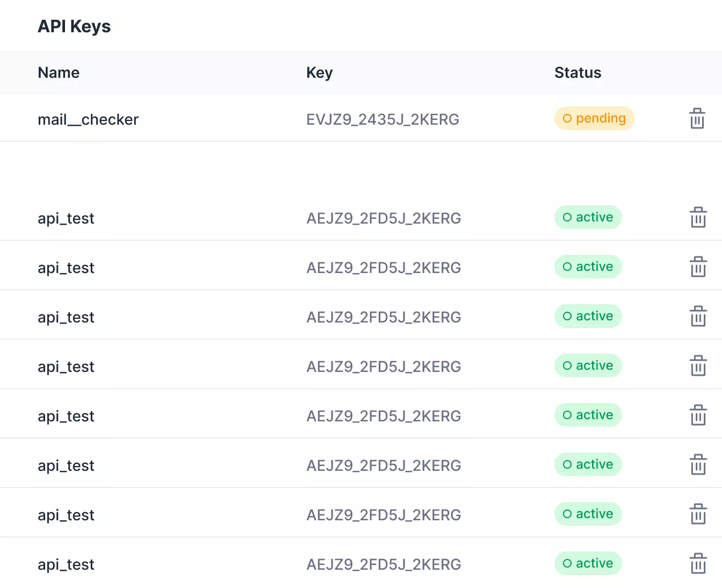
Task: Click trash icon for last api_test row
Action: tap(698, 564)
